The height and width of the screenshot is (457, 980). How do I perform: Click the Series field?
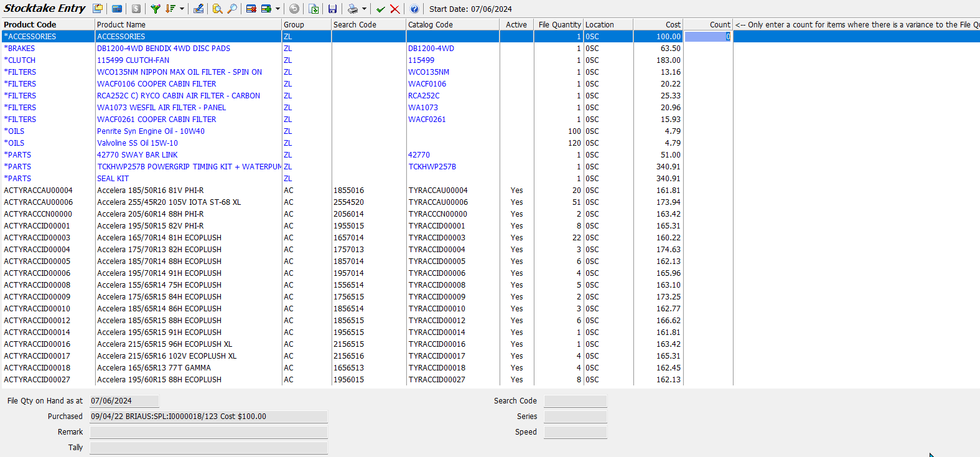coord(575,417)
